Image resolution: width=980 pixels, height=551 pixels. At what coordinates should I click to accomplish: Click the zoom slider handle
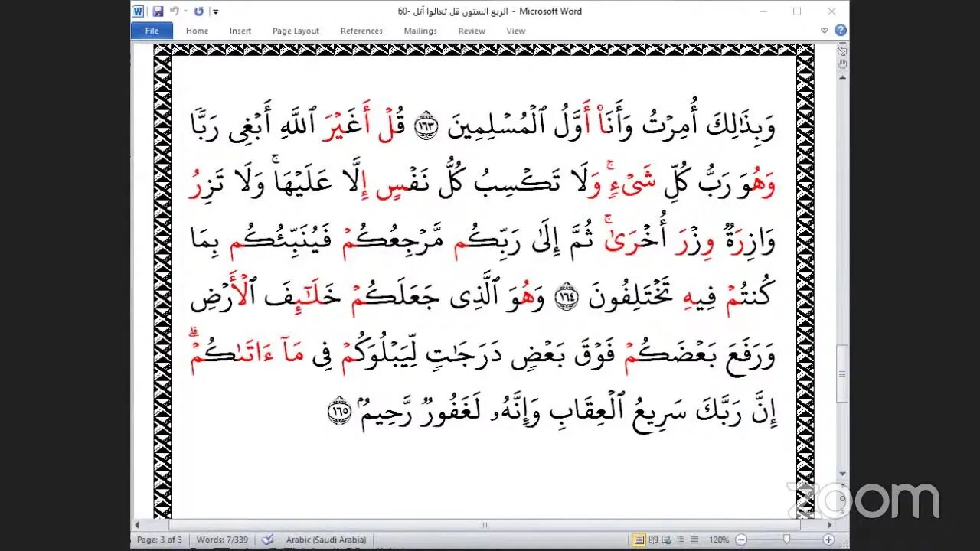click(786, 540)
